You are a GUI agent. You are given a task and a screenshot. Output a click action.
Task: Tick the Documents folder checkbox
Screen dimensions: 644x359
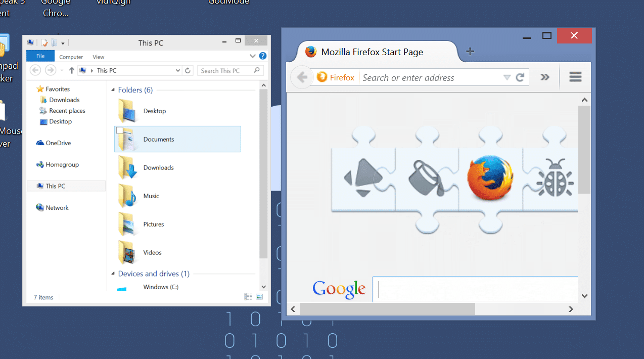[x=120, y=130]
